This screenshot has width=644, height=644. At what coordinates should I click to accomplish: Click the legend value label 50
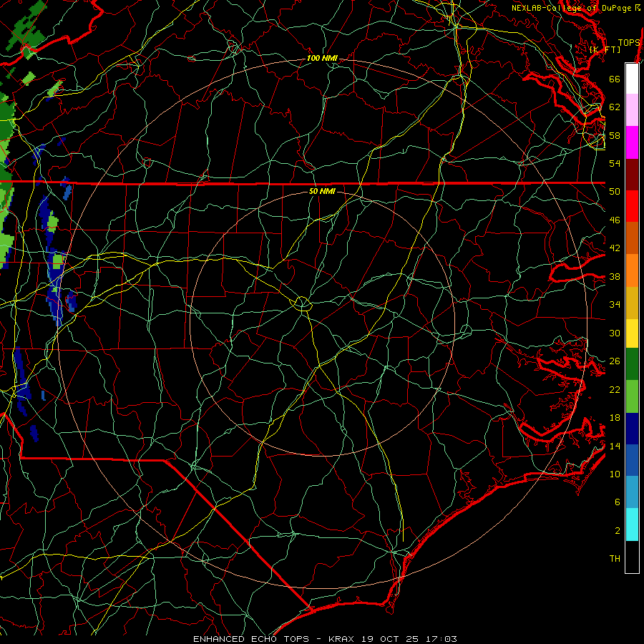click(x=615, y=192)
